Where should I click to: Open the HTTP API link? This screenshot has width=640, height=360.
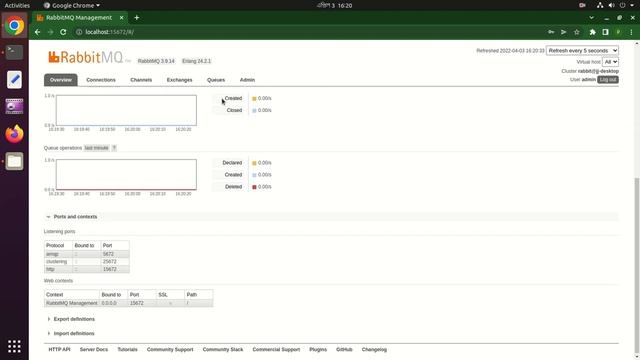60,350
